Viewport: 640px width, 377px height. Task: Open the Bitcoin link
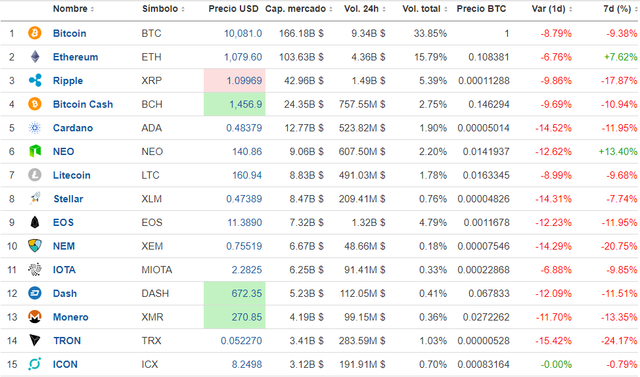(x=69, y=33)
